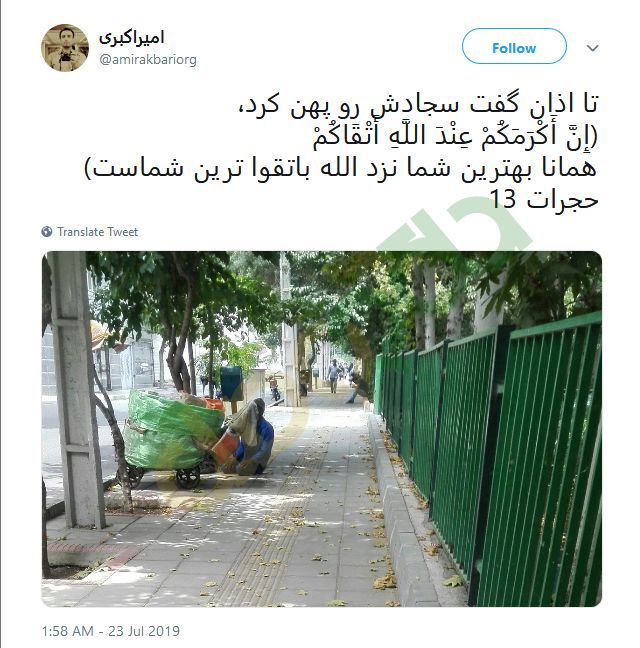Click the blue bin beside the tree in photo
This screenshot has width=640, height=648.
pos(231,383)
